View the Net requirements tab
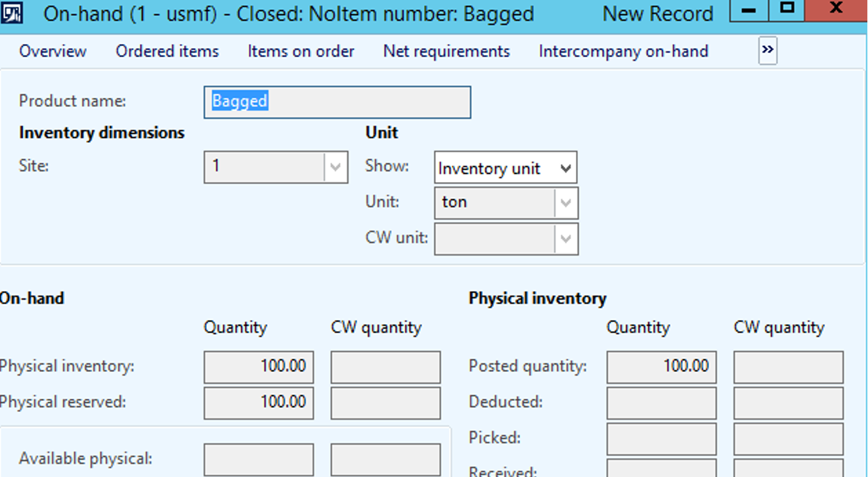Image resolution: width=868 pixels, height=477 pixels. pyautogui.click(x=446, y=51)
